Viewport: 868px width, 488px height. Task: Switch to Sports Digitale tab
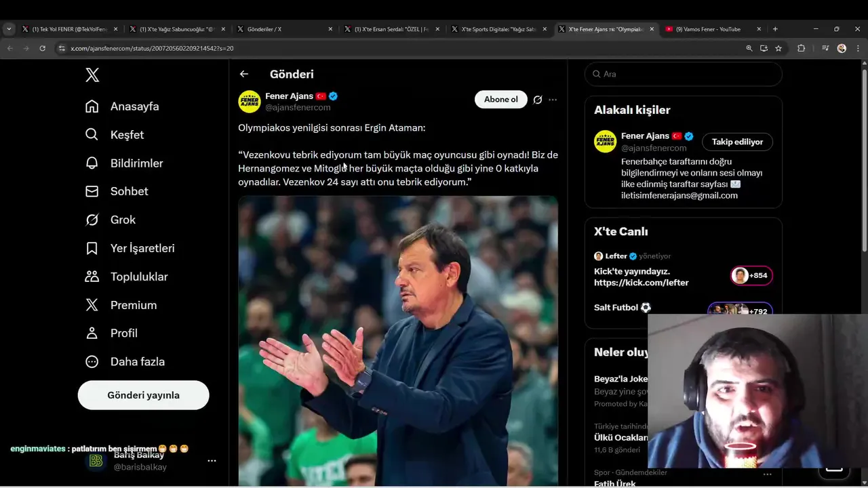498,29
